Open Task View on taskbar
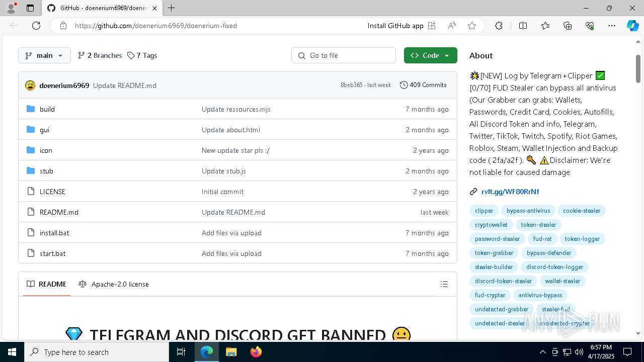Viewport: 644px width, 362px height. [181, 352]
